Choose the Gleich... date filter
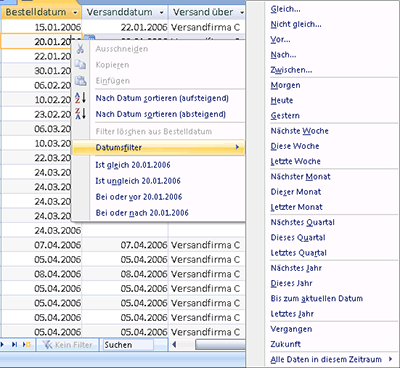The height and width of the screenshot is (368, 400). point(285,9)
